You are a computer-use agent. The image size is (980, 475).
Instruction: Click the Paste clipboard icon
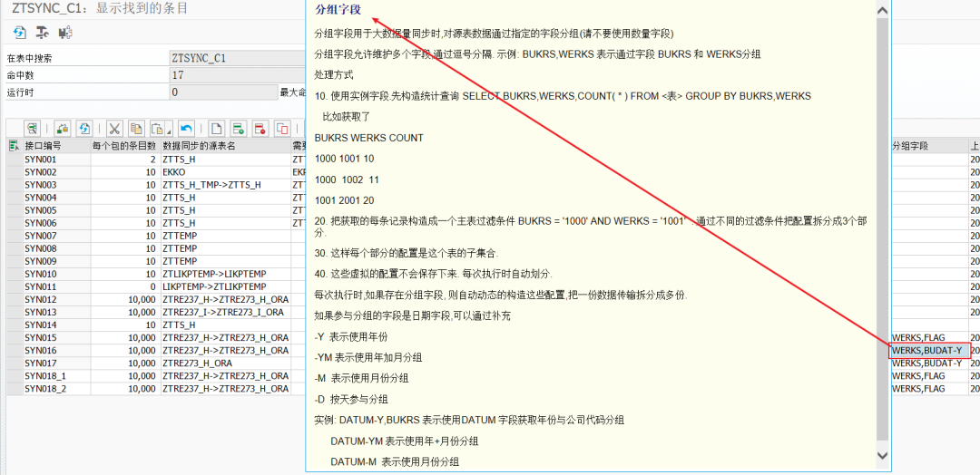coord(156,129)
